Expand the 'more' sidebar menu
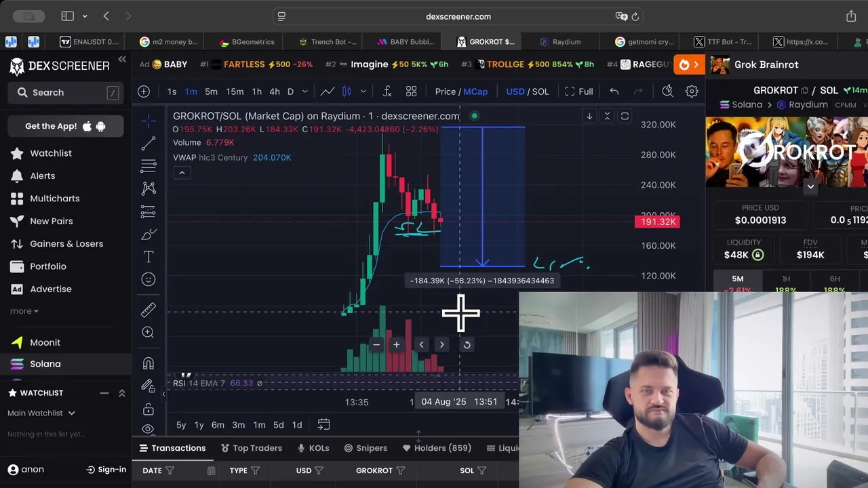This screenshot has height=488, width=868. pyautogui.click(x=24, y=311)
